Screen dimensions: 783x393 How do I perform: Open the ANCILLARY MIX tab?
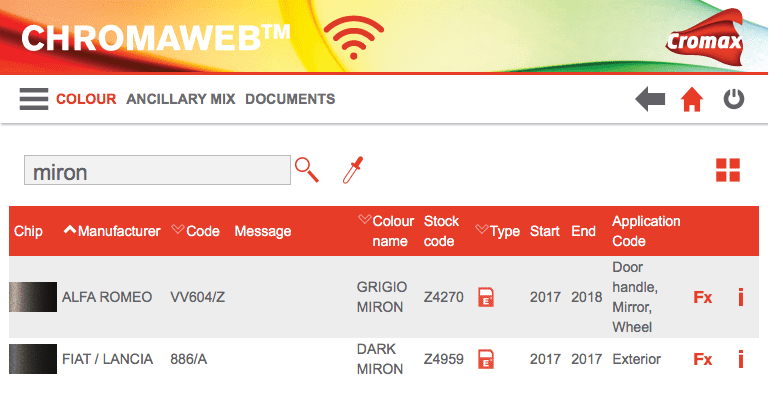(x=180, y=99)
